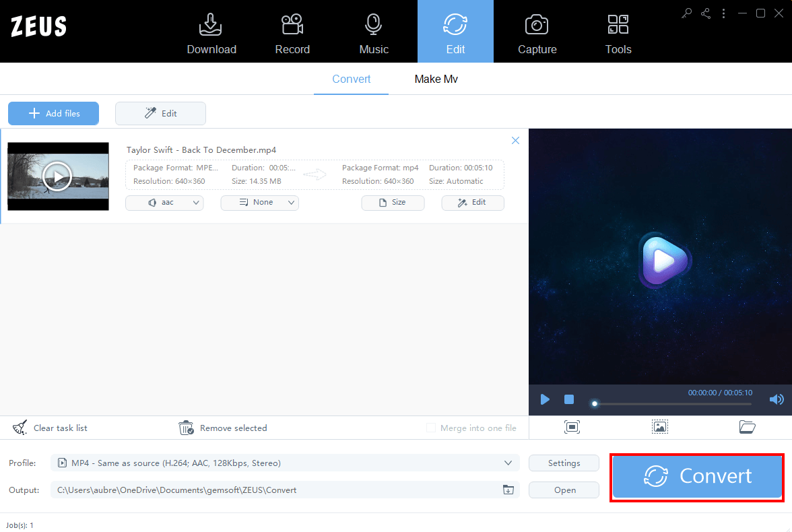The height and width of the screenshot is (532, 792).
Task: Take a snapshot of the preview
Action: pyautogui.click(x=660, y=427)
